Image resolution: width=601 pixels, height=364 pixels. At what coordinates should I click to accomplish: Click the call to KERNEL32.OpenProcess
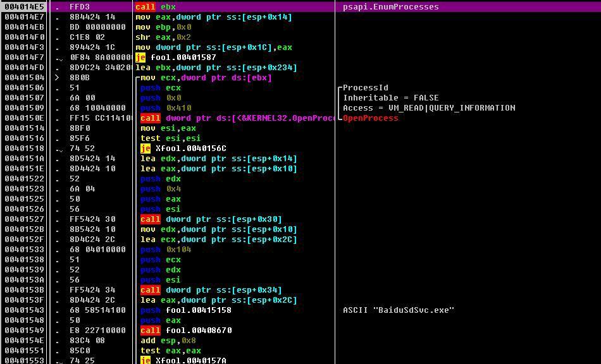pos(238,118)
